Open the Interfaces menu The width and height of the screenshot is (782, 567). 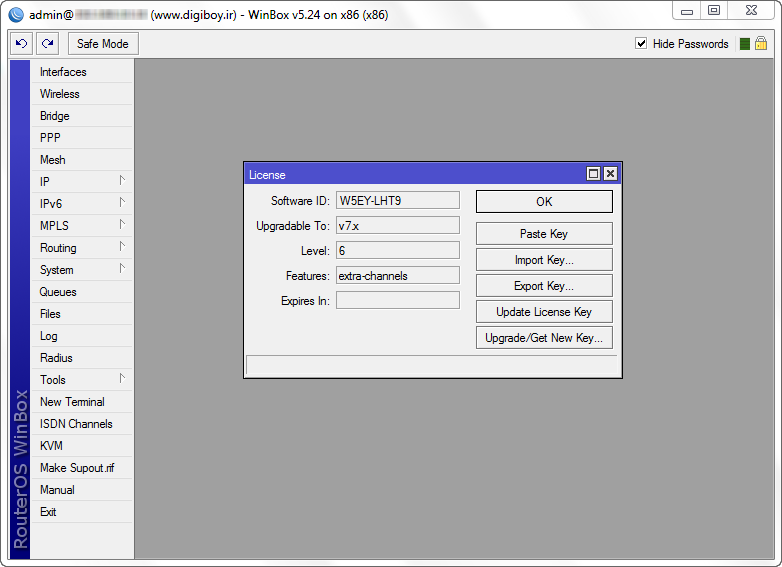[x=82, y=72]
